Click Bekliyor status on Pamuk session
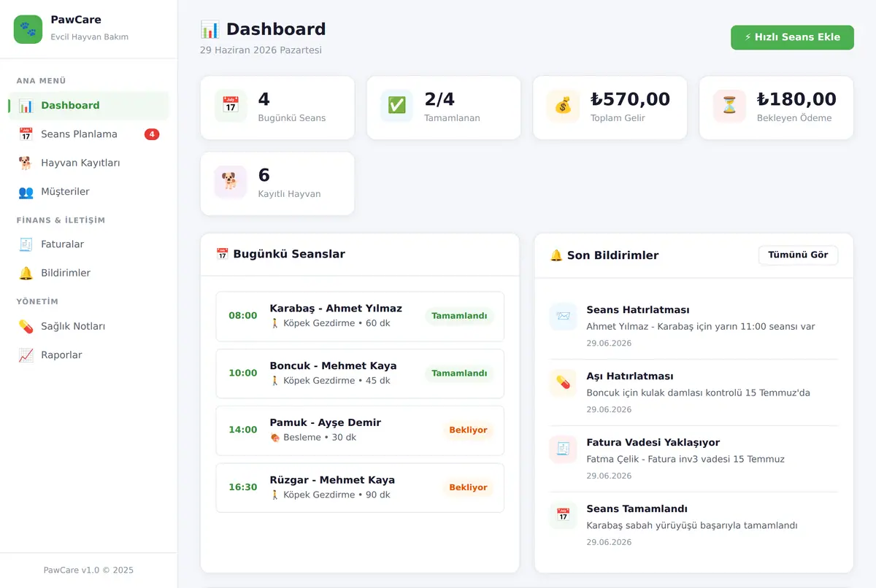This screenshot has height=588, width=876. coord(468,430)
